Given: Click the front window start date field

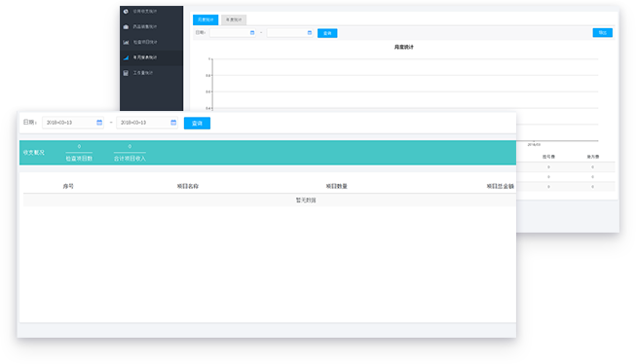Looking at the screenshot, I should pyautogui.click(x=73, y=123).
